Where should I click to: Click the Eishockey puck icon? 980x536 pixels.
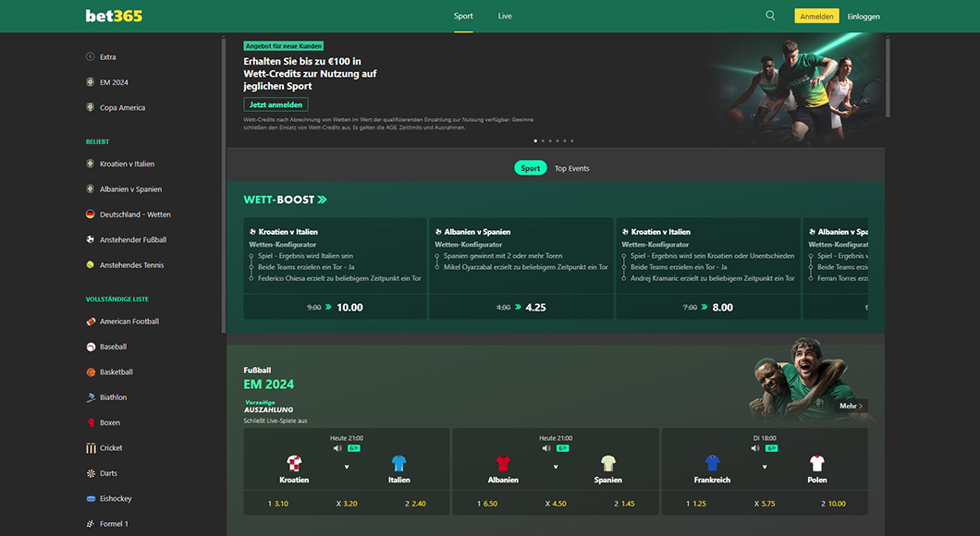(x=91, y=498)
